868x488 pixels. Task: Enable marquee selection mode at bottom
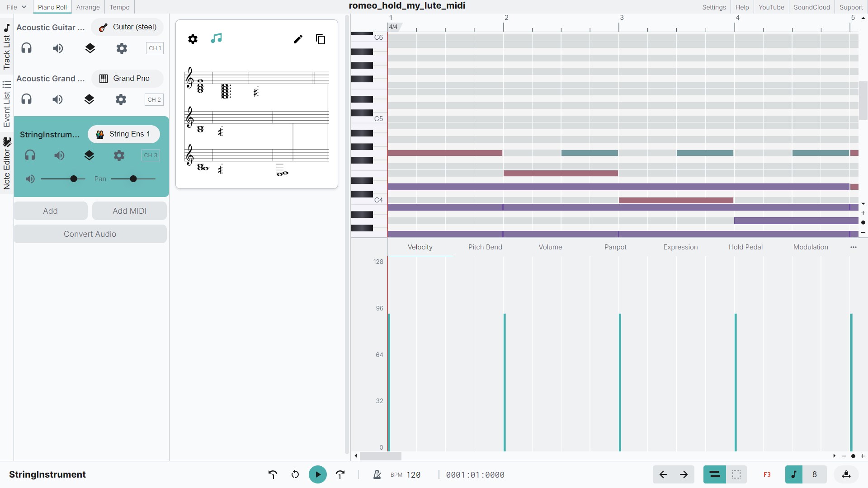pyautogui.click(x=736, y=474)
